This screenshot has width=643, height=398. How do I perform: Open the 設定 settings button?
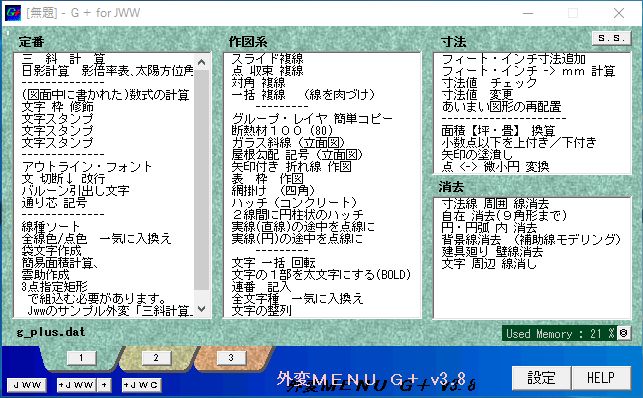pyautogui.click(x=541, y=378)
